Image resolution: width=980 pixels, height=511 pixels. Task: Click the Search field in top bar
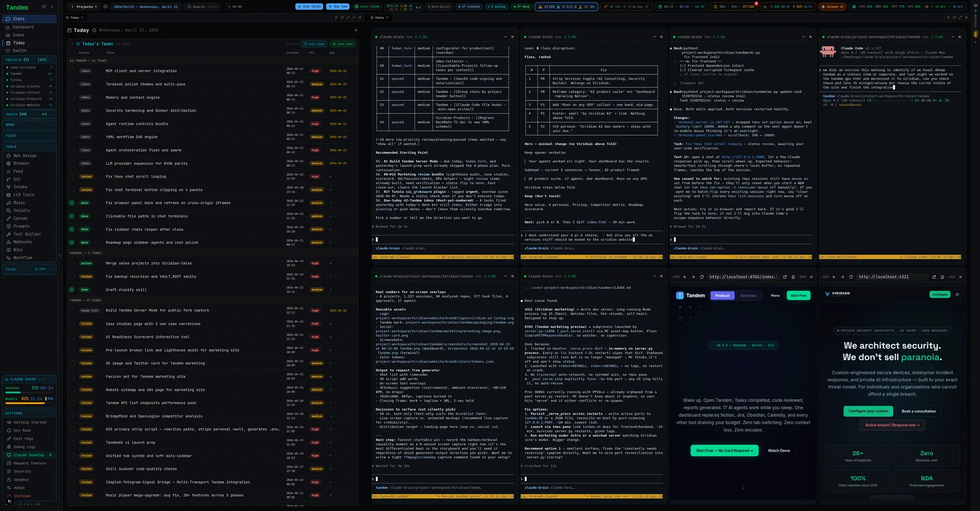[203, 7]
